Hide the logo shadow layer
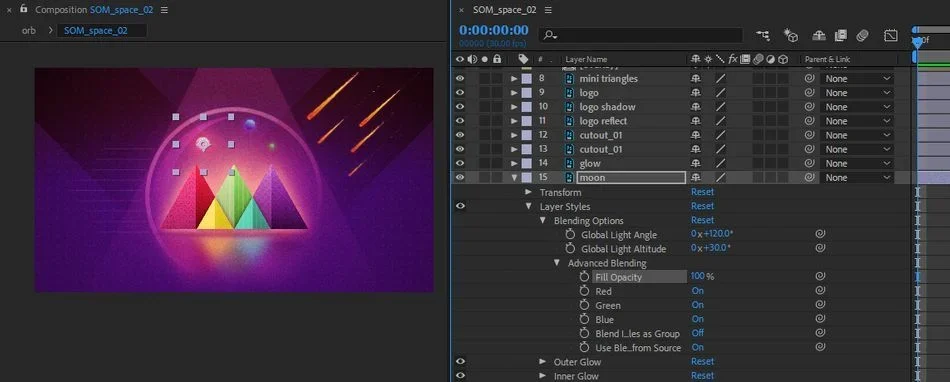 click(x=460, y=107)
